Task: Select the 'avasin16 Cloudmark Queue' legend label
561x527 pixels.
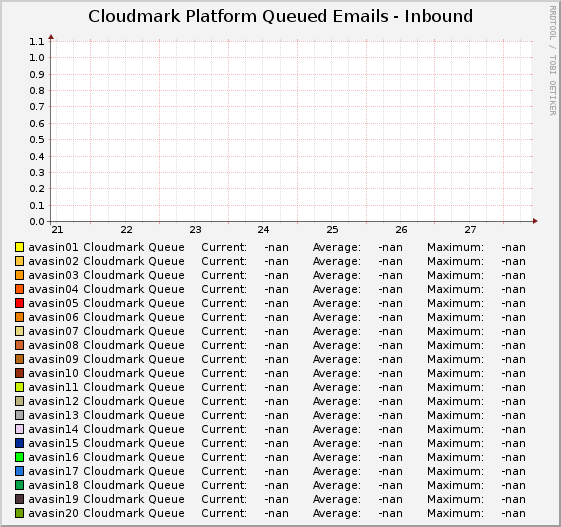Action: tap(106, 457)
